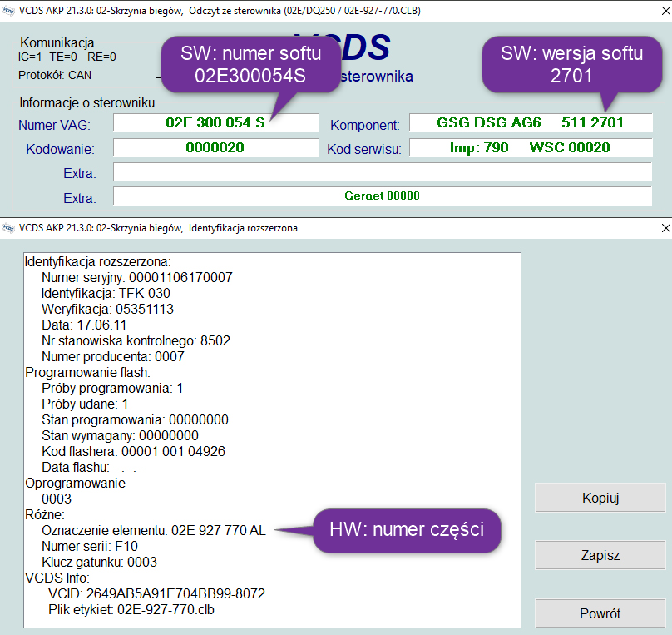Select the Różne heading
The image size is (672, 635).
tap(45, 515)
